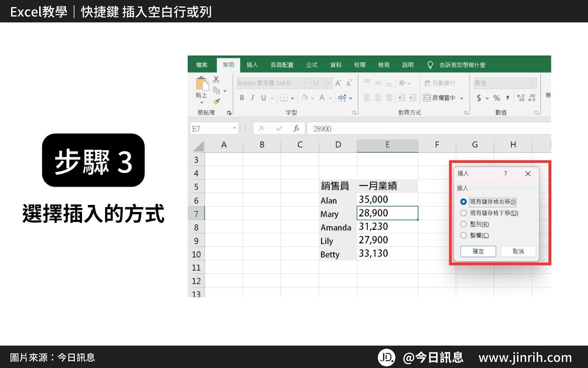588x368 pixels.
Task: Center text horizontally
Action: pyautogui.click(x=378, y=98)
